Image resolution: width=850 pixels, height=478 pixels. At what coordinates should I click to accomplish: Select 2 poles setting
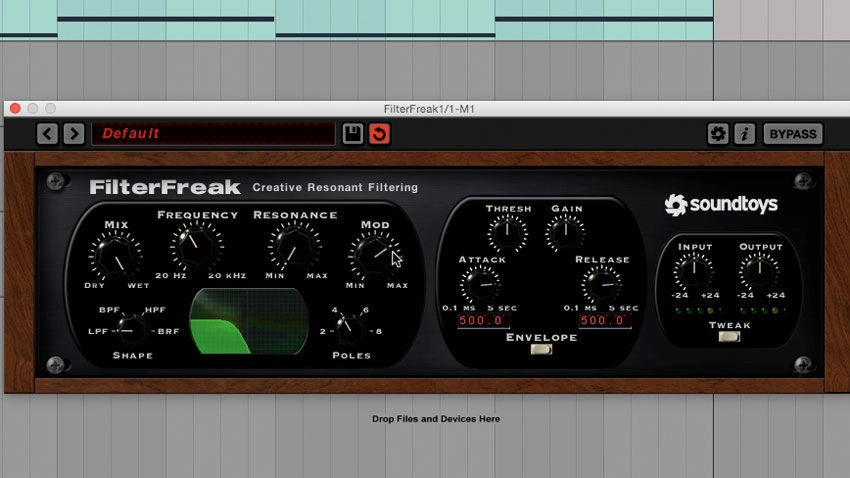[x=323, y=331]
